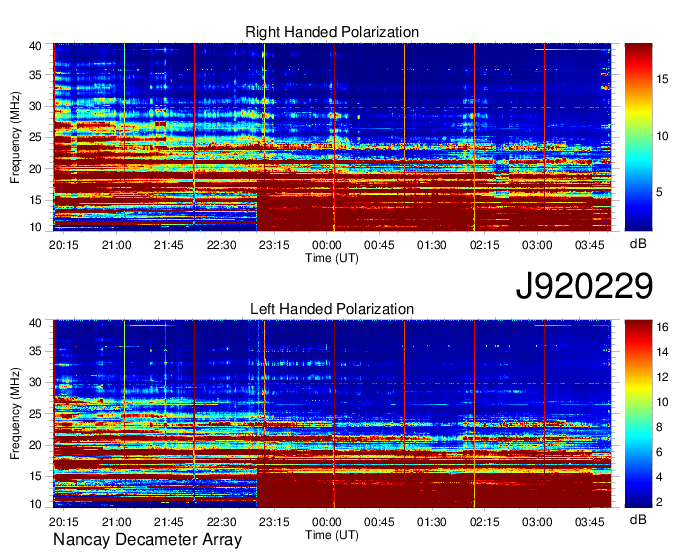Click the 8 dB tick on Left Handed color bar
Image resolution: width=680 pixels, height=552 pixels.
pos(660,428)
